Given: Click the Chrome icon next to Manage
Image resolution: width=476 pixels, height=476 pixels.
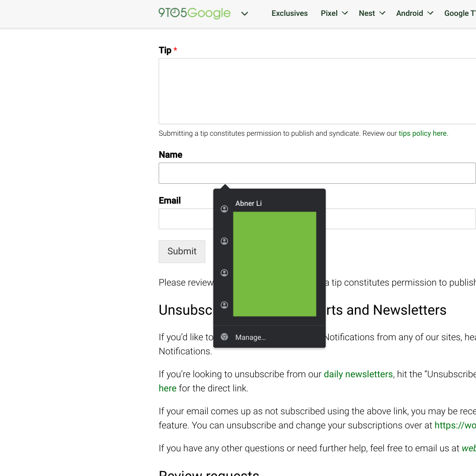Looking at the screenshot, I should [224, 337].
